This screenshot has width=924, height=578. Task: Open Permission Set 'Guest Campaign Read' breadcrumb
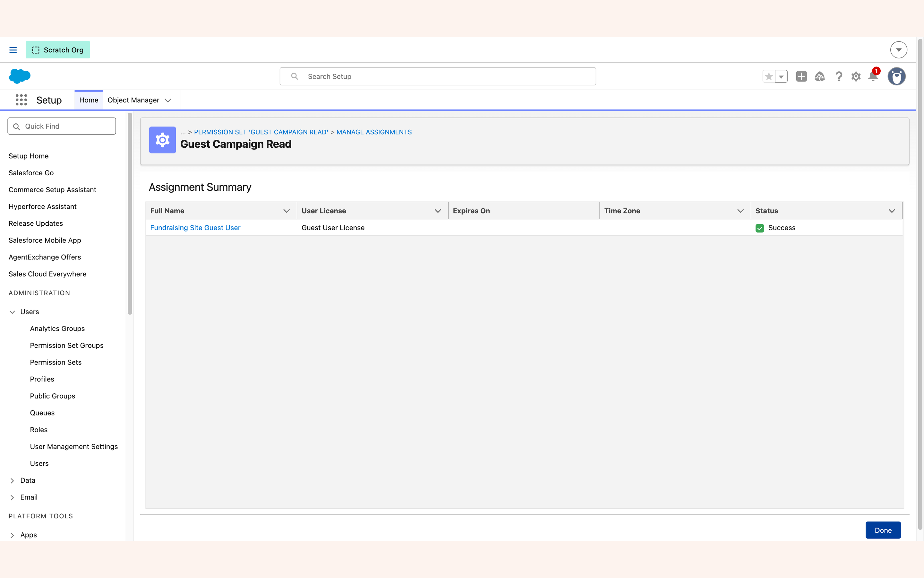(261, 132)
